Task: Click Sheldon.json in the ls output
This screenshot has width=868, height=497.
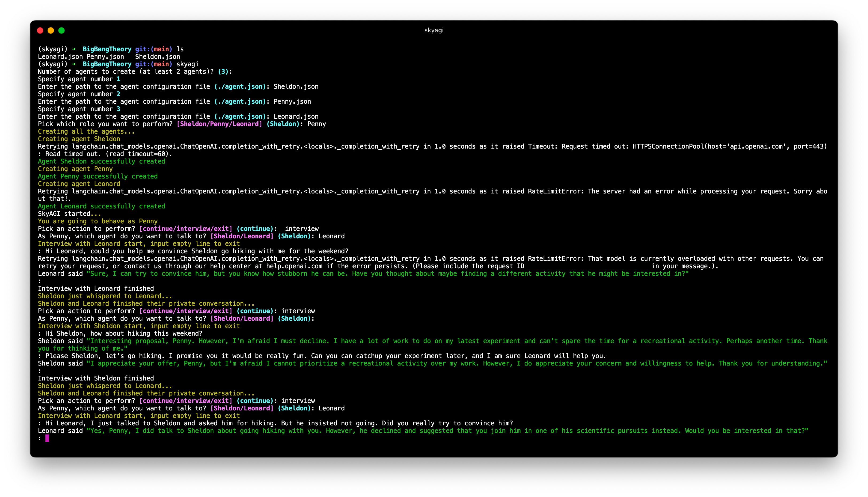Action: (x=157, y=57)
